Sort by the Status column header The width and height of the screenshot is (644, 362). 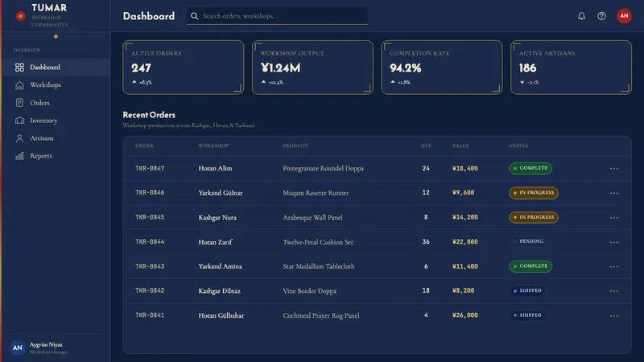pos(518,146)
